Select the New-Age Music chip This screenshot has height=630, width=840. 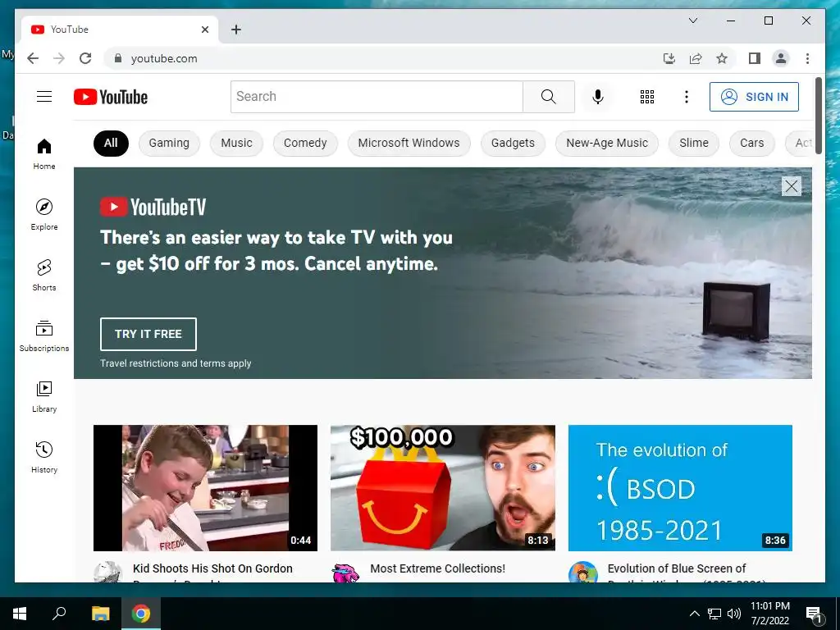(607, 143)
